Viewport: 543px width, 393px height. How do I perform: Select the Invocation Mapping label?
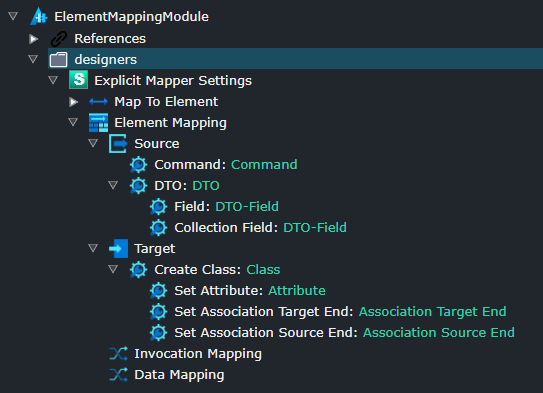pyautogui.click(x=198, y=354)
